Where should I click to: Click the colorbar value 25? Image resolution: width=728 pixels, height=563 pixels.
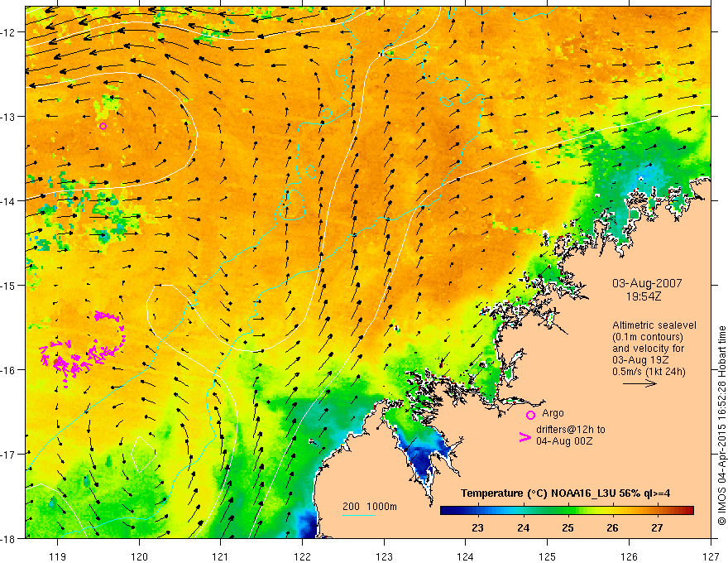(568, 528)
